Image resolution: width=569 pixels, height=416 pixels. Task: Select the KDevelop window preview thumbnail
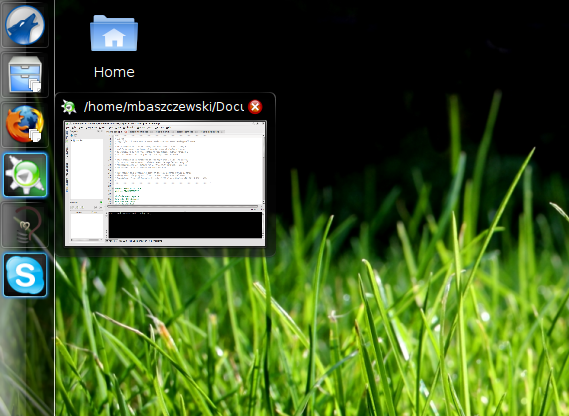tap(165, 184)
